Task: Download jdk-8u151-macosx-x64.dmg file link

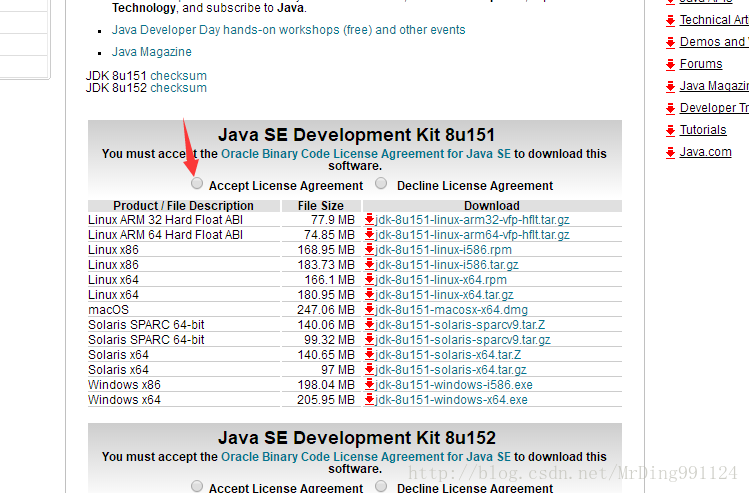Action: [451, 310]
